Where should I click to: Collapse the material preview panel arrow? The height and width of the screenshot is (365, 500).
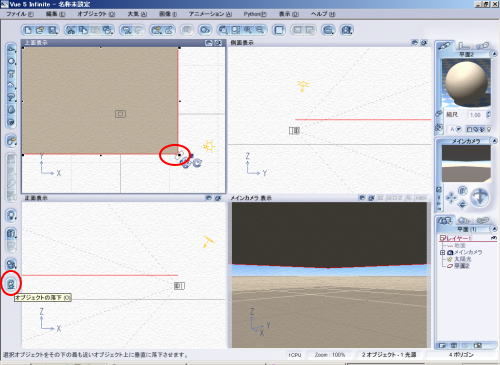[494, 54]
